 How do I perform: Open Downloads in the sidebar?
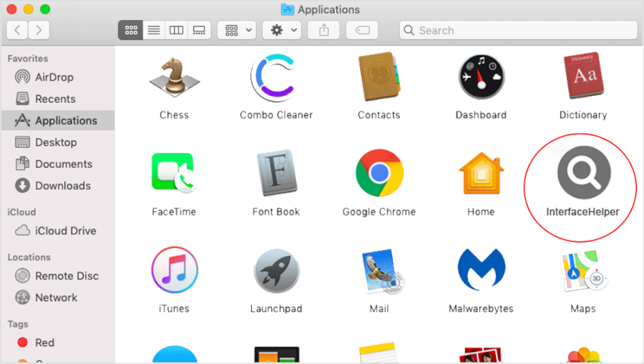click(x=58, y=186)
